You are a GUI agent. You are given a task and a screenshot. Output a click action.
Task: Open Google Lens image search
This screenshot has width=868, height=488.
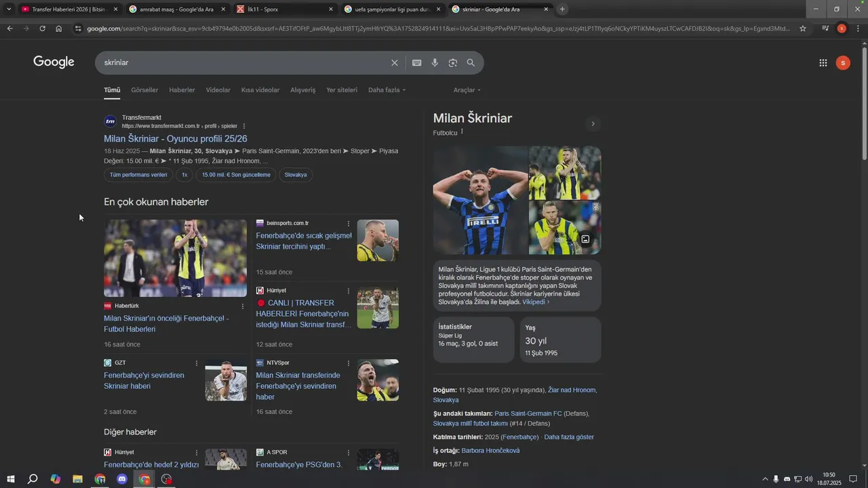[452, 63]
